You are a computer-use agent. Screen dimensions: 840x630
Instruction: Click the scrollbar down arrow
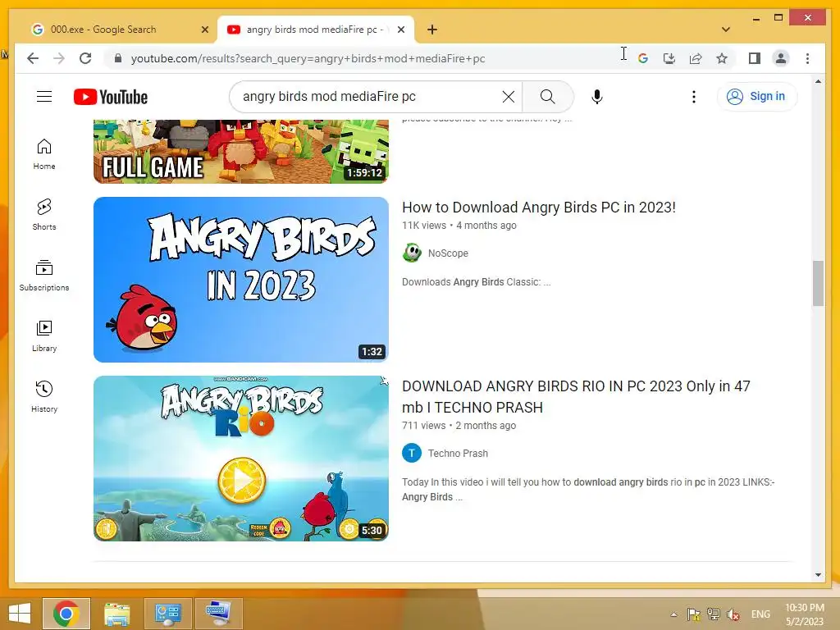pos(818,575)
